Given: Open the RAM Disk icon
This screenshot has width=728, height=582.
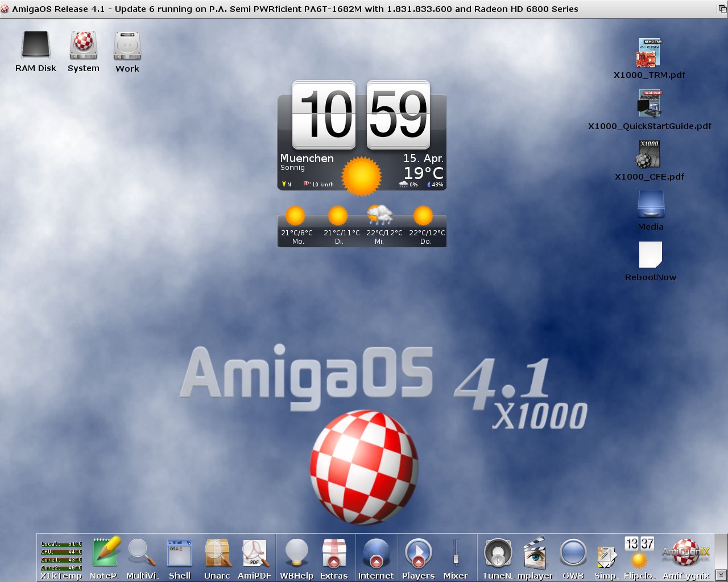Looking at the screenshot, I should [x=36, y=45].
